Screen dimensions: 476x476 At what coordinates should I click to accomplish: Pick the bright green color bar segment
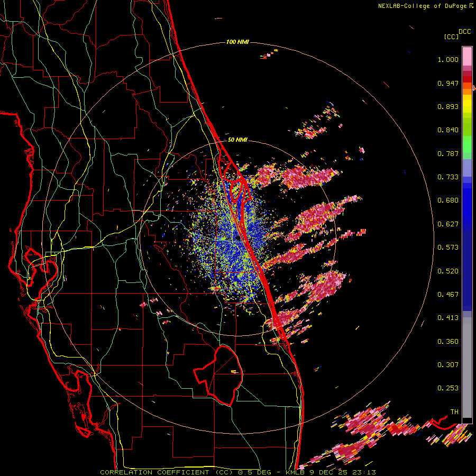(x=467, y=144)
